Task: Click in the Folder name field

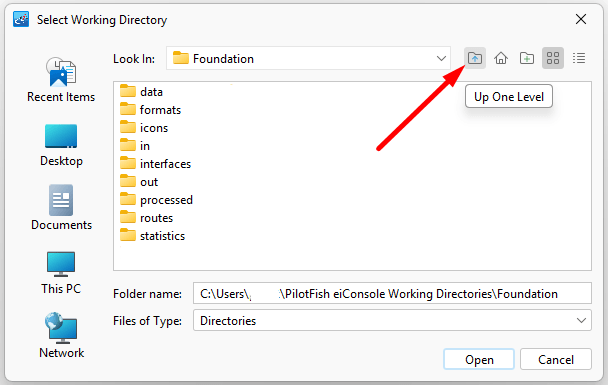Action: tap(392, 293)
